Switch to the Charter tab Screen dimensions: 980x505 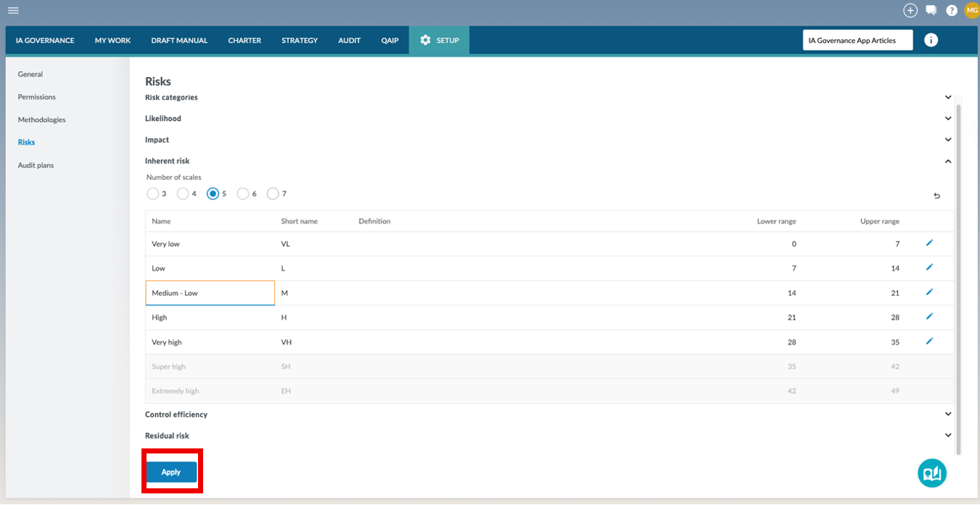pos(244,41)
